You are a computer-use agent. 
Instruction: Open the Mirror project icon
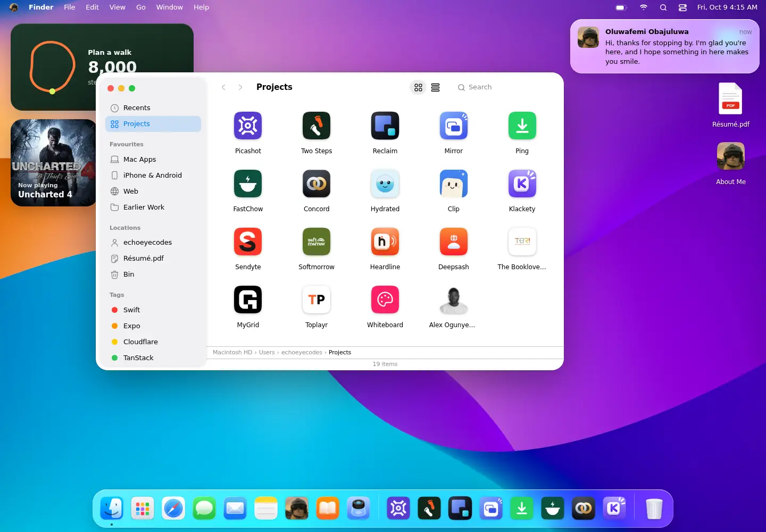point(454,126)
